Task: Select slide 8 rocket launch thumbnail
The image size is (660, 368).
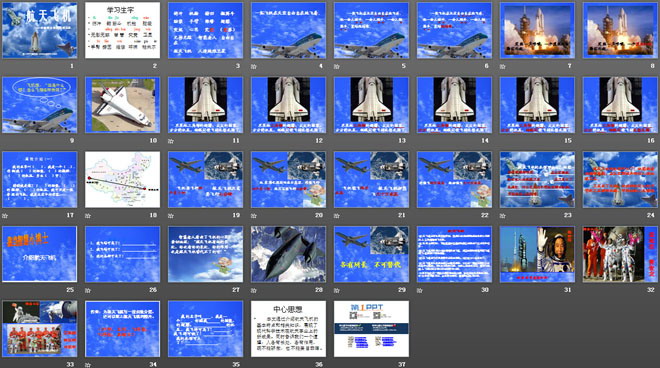Action: click(x=620, y=30)
